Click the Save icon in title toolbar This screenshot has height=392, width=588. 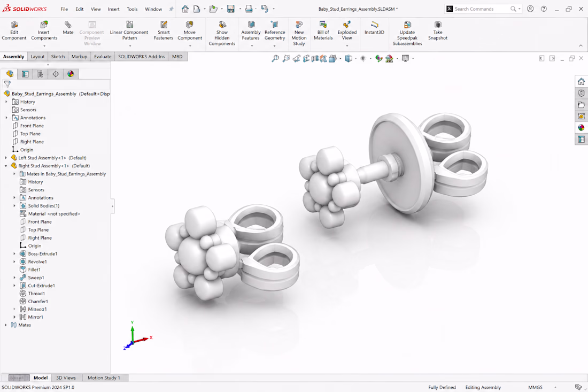(230, 9)
